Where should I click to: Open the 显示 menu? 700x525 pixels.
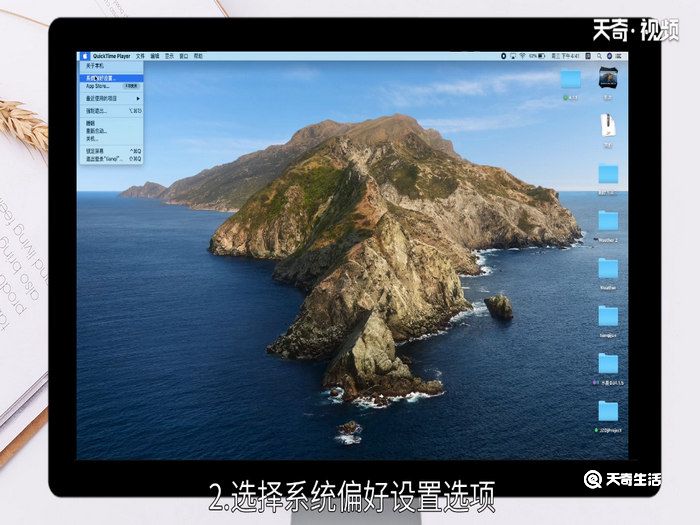[x=169, y=56]
